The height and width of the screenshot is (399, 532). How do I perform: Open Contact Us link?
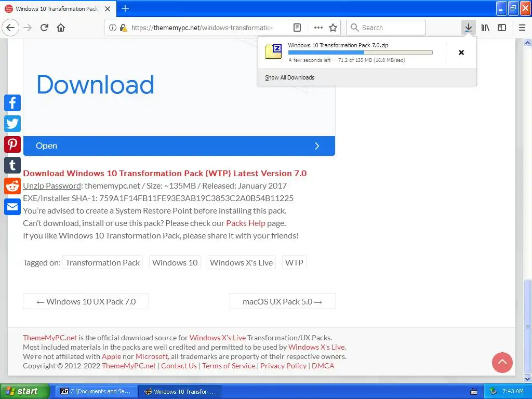coord(179,366)
